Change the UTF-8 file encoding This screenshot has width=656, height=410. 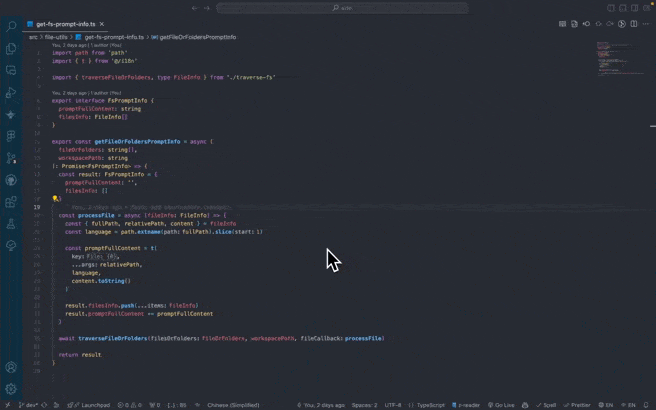click(393, 405)
